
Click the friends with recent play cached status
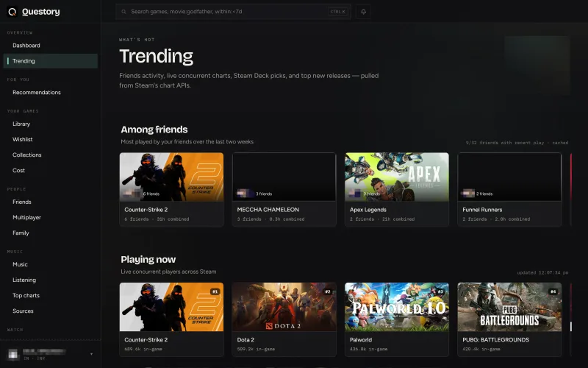pos(517,143)
